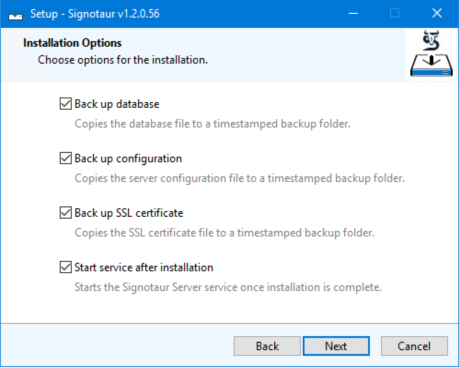Image resolution: width=459 pixels, height=368 pixels.
Task: Click 'Choose options for the installation.' text
Action: [x=123, y=60]
